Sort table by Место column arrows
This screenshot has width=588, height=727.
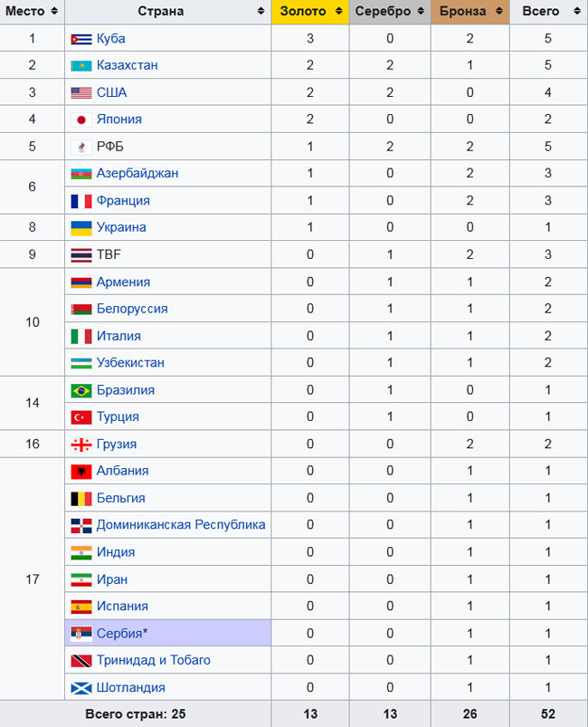54,12
